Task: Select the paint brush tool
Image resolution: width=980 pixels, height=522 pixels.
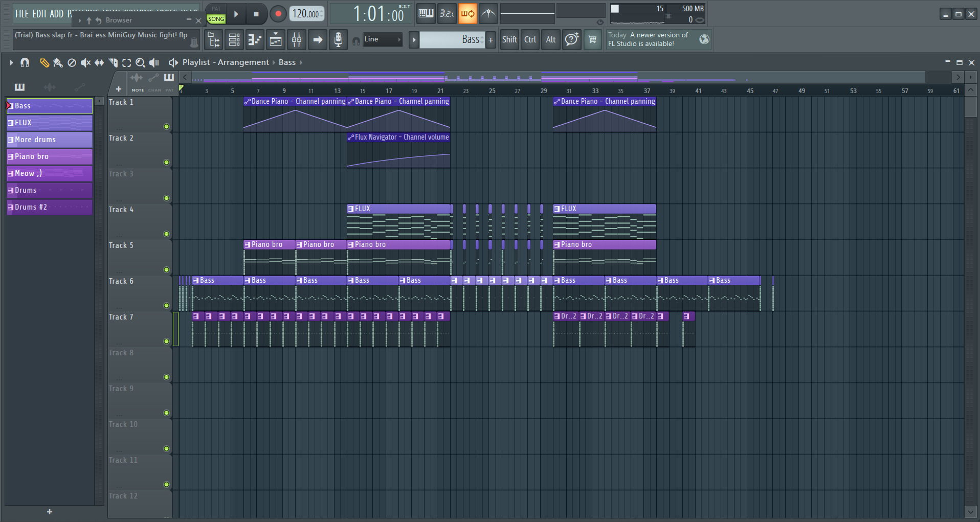Action: (58, 62)
